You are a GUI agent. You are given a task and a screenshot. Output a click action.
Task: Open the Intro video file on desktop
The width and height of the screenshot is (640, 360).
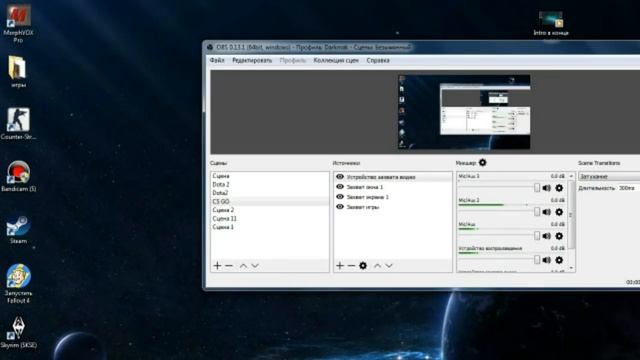click(x=551, y=23)
